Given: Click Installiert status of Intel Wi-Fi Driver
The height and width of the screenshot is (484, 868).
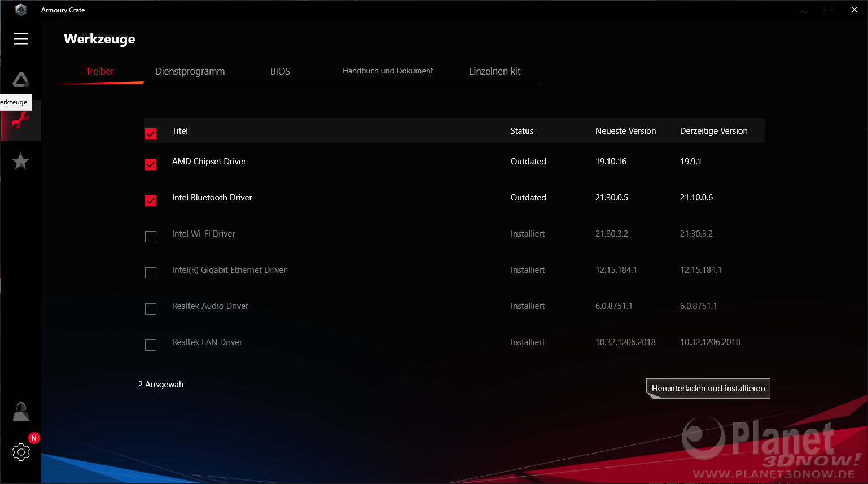Looking at the screenshot, I should point(528,234).
